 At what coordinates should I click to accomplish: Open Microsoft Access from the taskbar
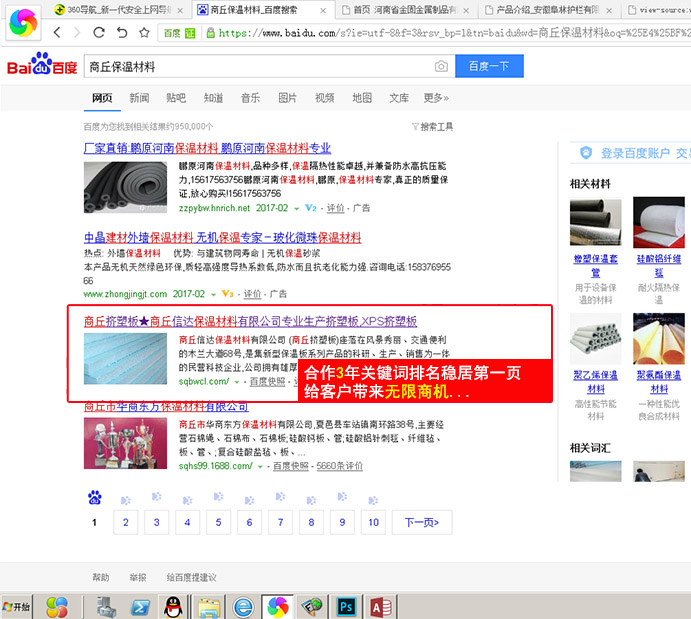tap(381, 607)
